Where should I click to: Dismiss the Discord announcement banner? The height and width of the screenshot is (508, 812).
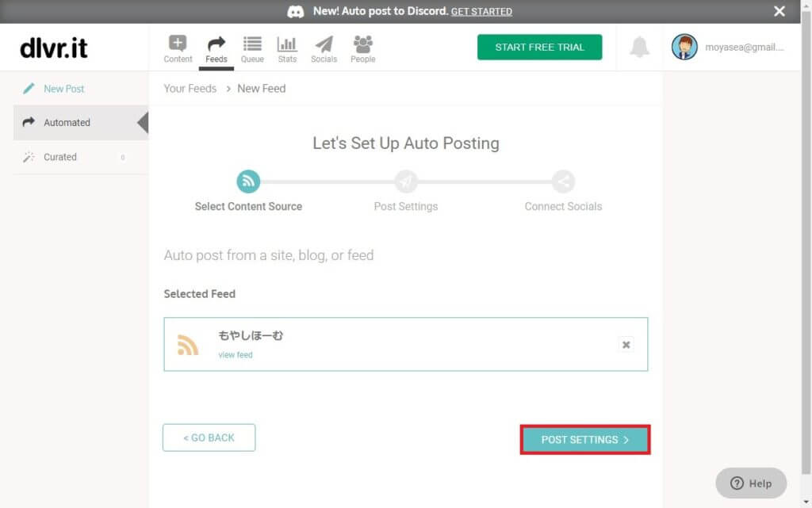point(779,11)
